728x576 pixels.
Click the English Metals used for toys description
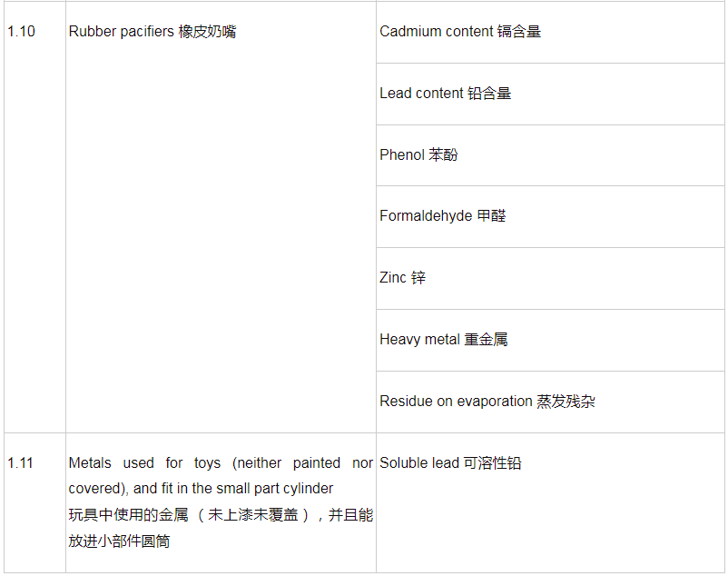pyautogui.click(x=221, y=475)
